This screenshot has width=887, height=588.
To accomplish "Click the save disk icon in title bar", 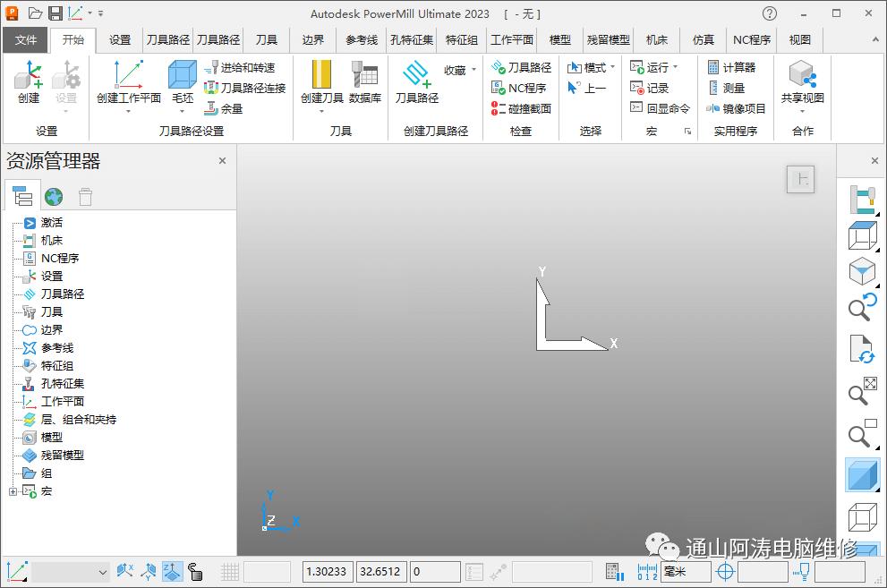I will pyautogui.click(x=55, y=13).
